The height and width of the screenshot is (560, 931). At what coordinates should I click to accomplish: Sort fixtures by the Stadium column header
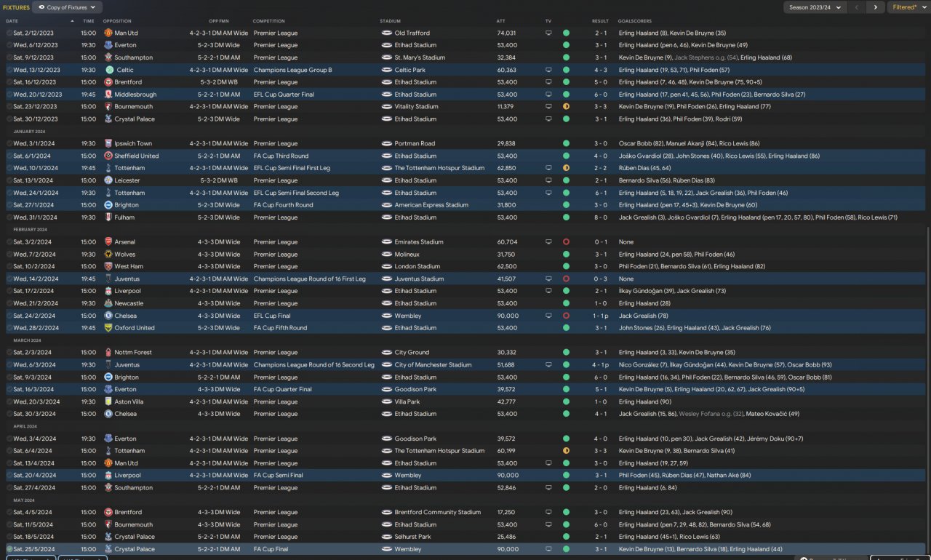click(x=391, y=21)
